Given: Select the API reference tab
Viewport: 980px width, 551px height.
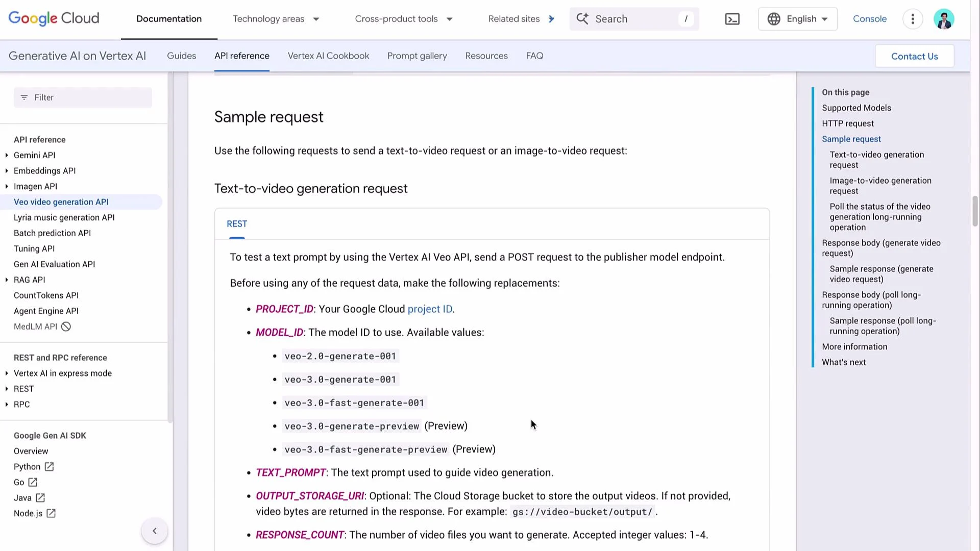Looking at the screenshot, I should 242,56.
